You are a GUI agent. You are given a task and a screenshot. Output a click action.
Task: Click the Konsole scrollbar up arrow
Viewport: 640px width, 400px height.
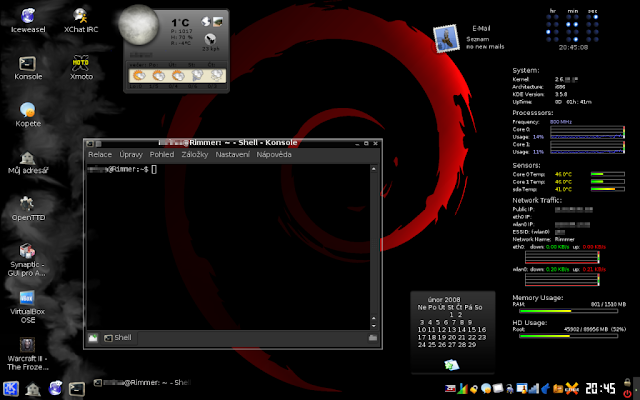pyautogui.click(x=374, y=169)
